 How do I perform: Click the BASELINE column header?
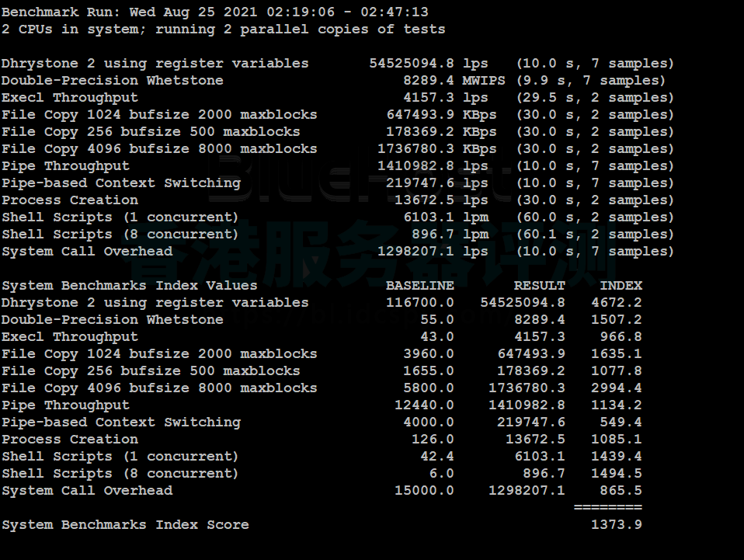pos(419,286)
